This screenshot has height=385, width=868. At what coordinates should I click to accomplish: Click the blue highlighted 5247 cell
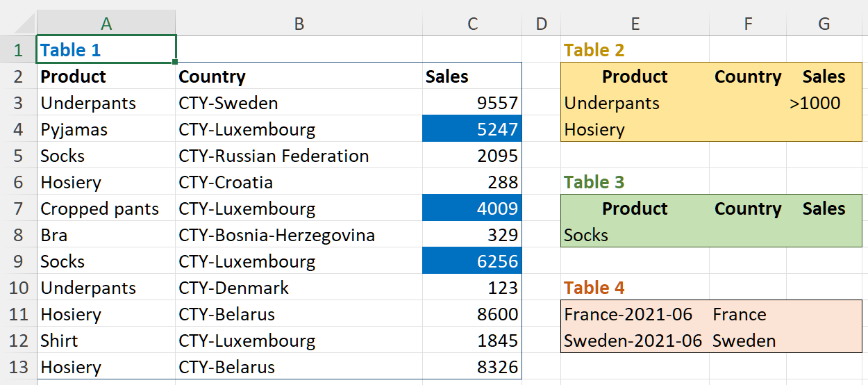click(x=472, y=129)
